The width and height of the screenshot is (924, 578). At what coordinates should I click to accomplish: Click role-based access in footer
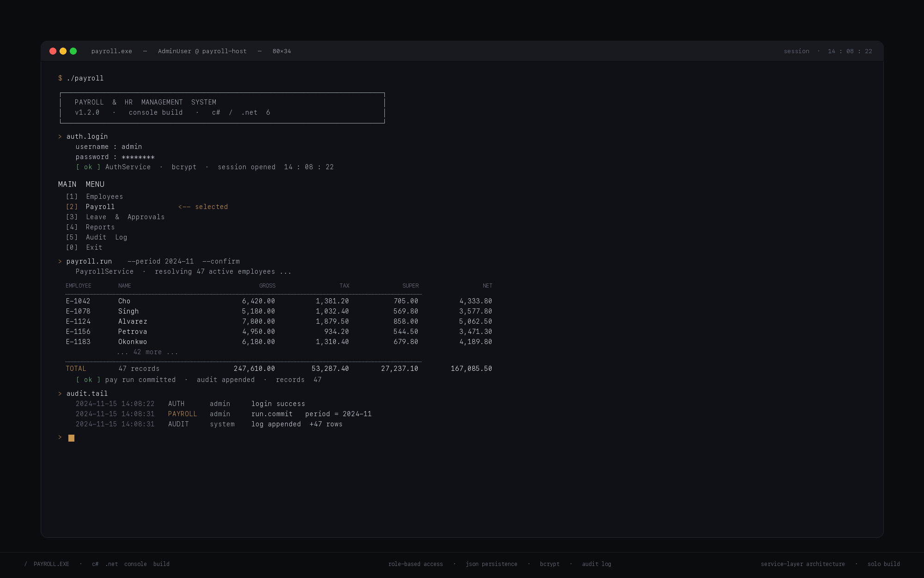(x=416, y=564)
